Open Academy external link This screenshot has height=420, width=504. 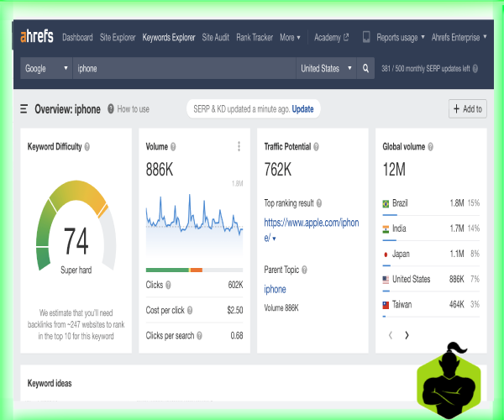coord(331,37)
